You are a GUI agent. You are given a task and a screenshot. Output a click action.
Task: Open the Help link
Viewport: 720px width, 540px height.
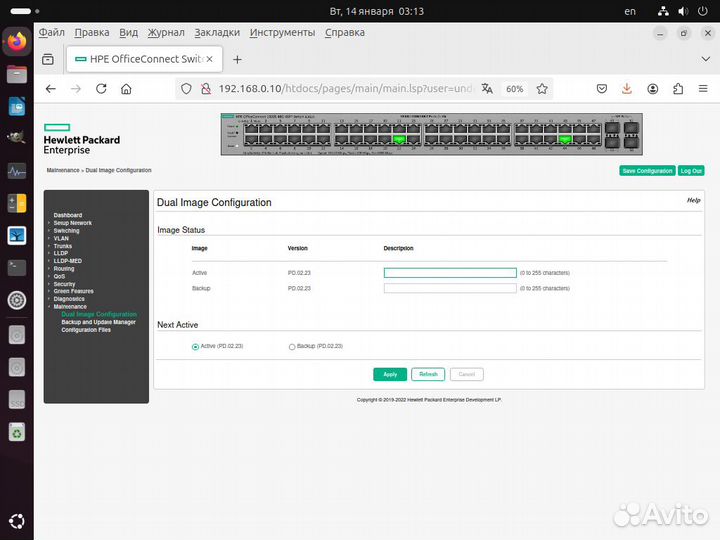[x=693, y=200]
